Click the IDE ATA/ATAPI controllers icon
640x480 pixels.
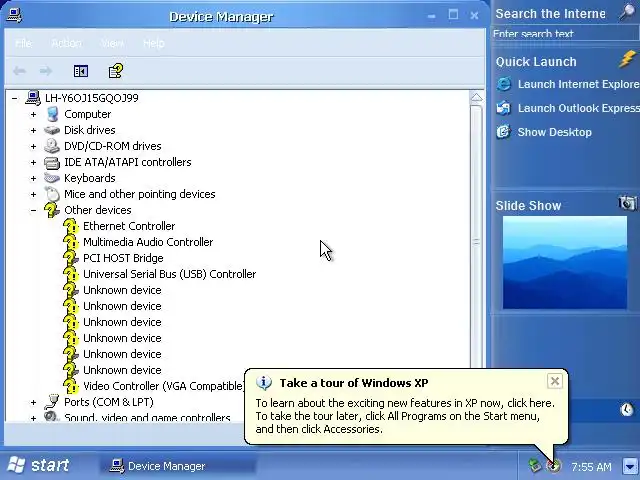click(52, 162)
